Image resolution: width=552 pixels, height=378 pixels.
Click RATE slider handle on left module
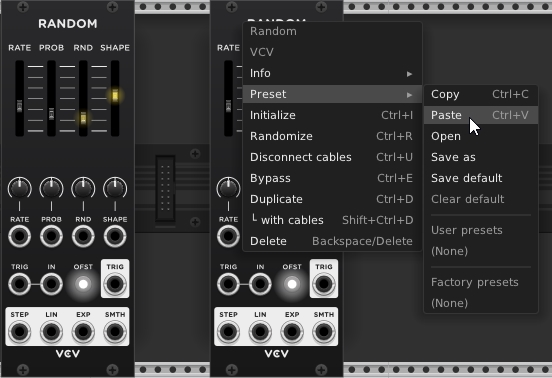19,106
